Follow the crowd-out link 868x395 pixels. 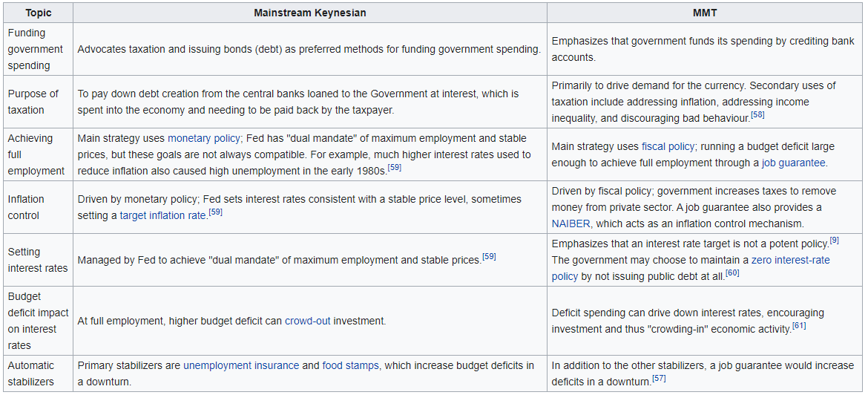(307, 321)
